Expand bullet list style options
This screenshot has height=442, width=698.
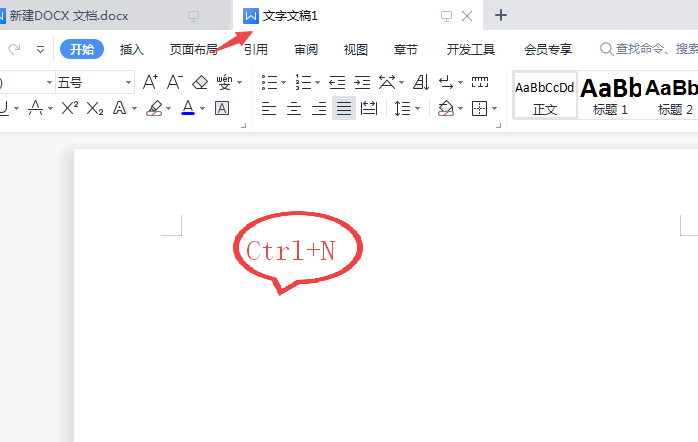click(x=283, y=82)
